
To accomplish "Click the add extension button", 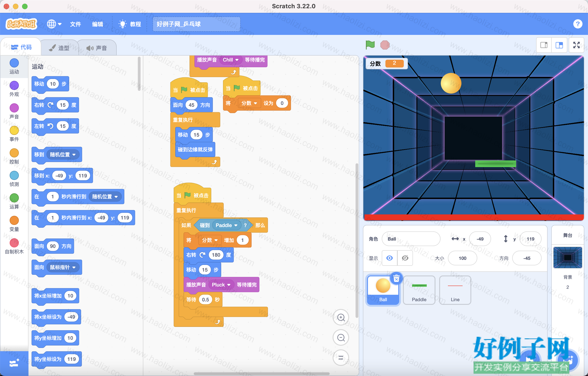I will tap(14, 363).
